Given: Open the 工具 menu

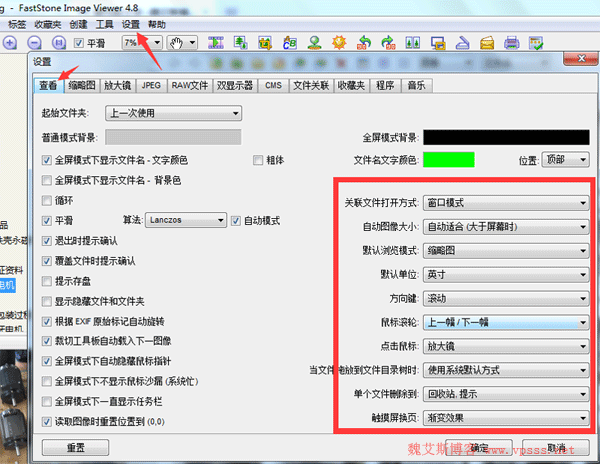Looking at the screenshot, I should (x=103, y=23).
